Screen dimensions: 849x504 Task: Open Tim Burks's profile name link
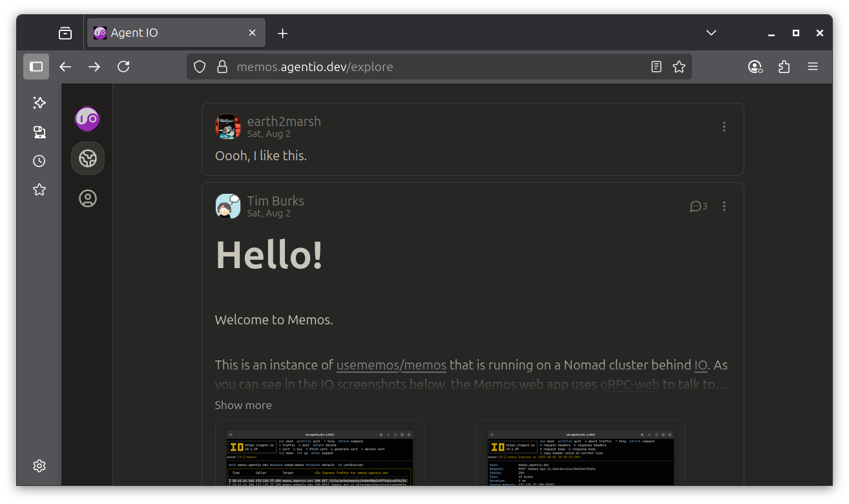(275, 201)
